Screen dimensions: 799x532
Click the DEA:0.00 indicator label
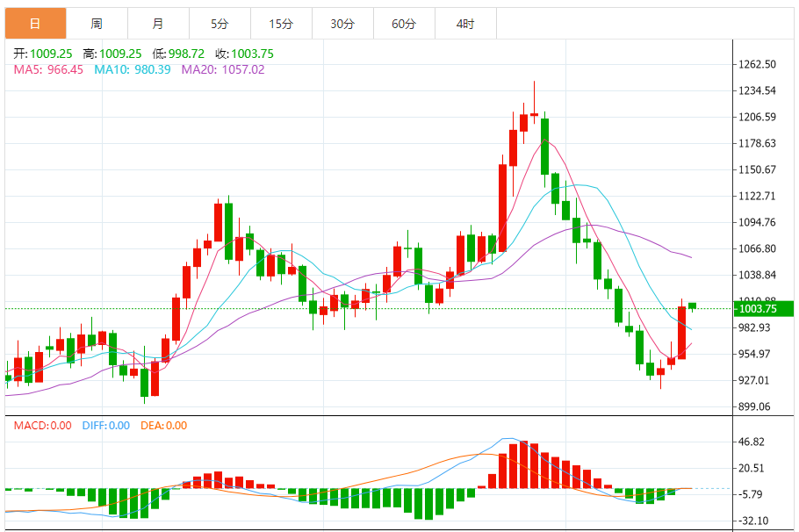point(163,426)
